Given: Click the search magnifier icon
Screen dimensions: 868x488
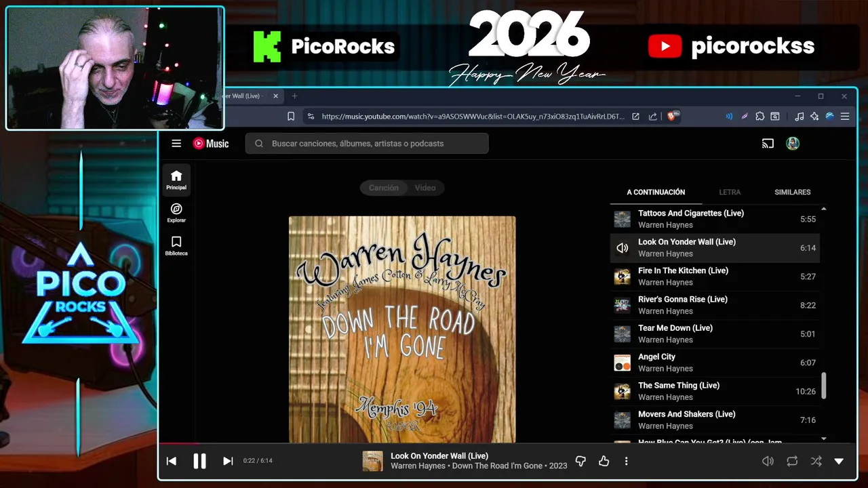Looking at the screenshot, I should click(x=259, y=143).
